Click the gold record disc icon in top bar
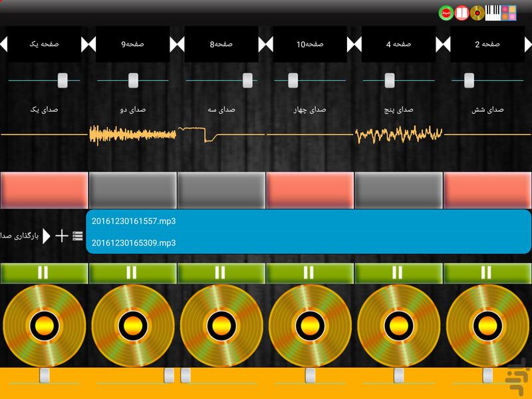Viewport: 532px width, 399px height. tap(477, 12)
